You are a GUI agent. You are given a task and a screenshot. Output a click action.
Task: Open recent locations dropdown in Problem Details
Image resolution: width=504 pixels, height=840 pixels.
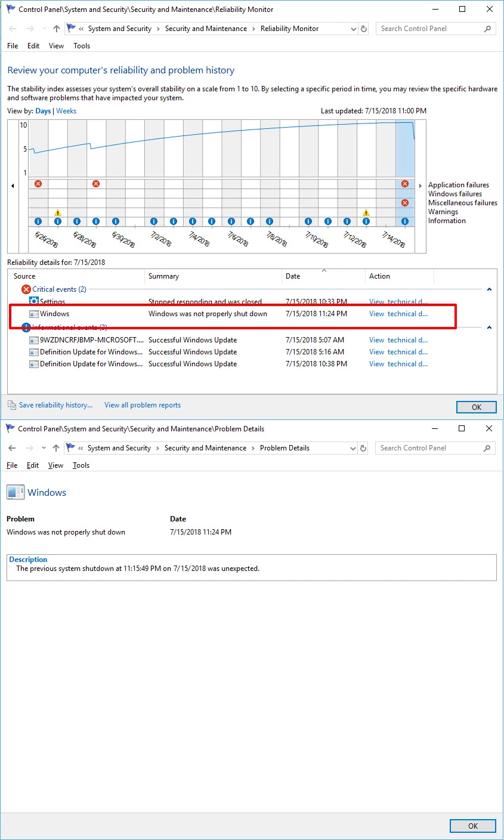click(x=43, y=448)
